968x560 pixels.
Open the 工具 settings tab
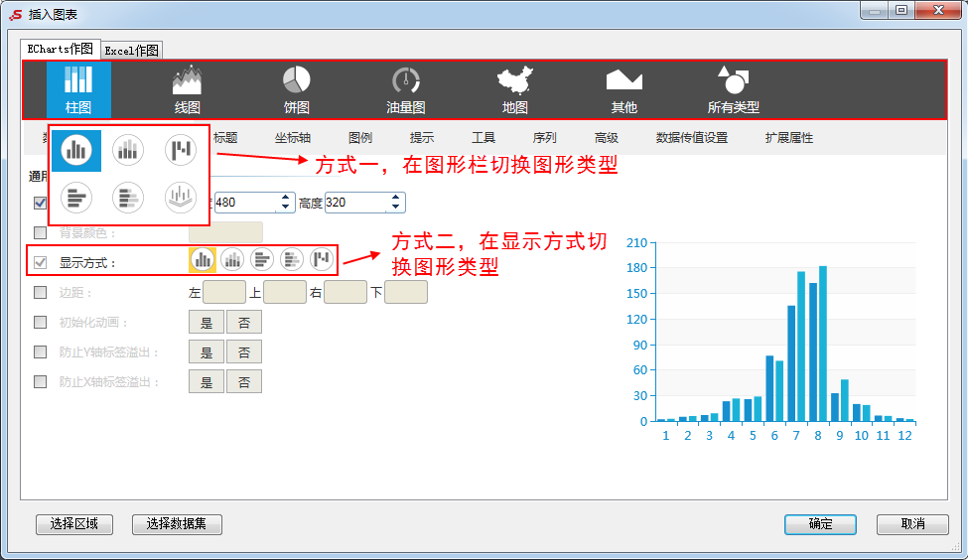pyautogui.click(x=484, y=138)
